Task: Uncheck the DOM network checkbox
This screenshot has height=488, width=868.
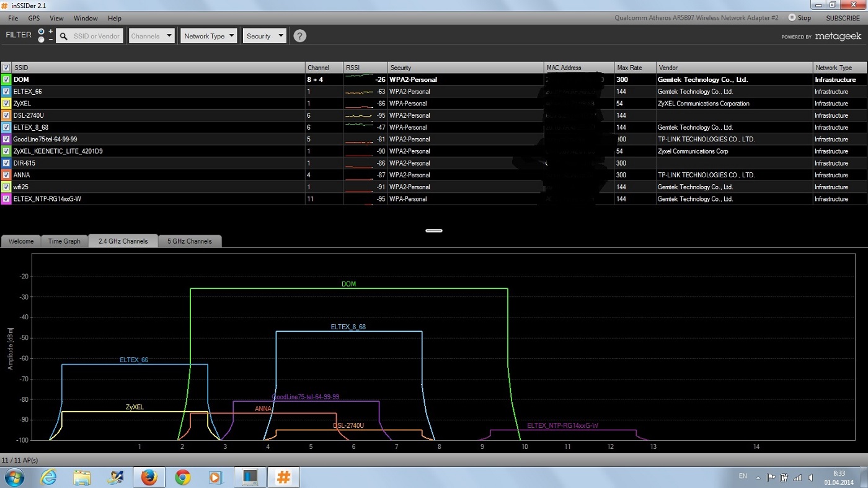Action: click(x=6, y=80)
